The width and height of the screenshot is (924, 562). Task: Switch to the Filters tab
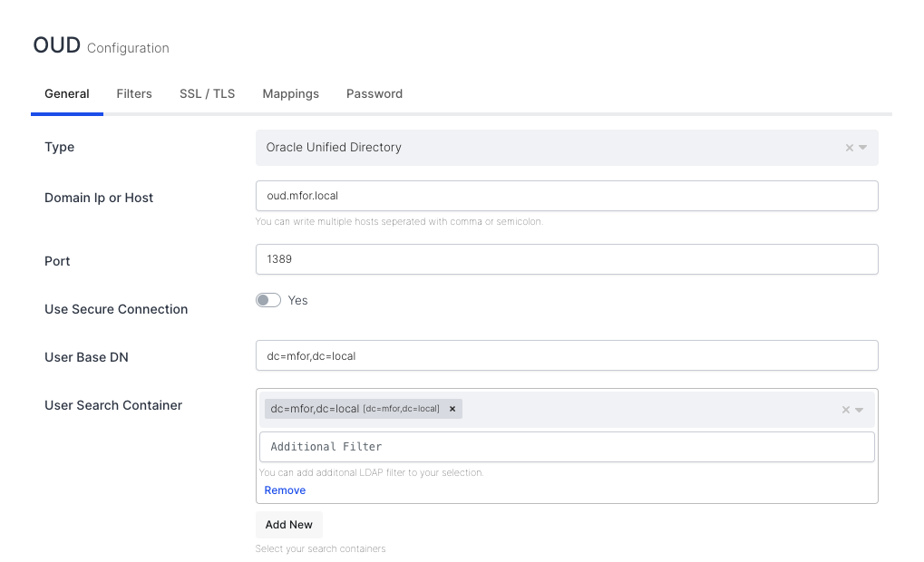tap(134, 93)
